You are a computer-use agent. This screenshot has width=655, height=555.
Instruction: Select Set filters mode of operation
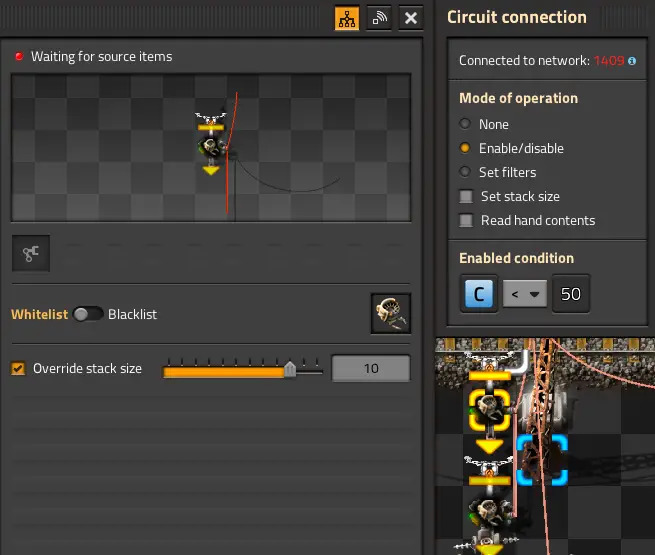tap(465, 172)
